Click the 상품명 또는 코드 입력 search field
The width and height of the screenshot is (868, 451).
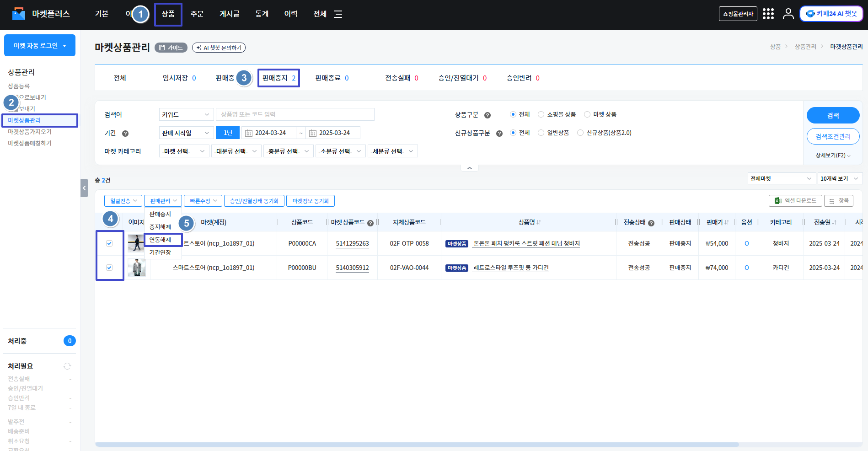(295, 114)
